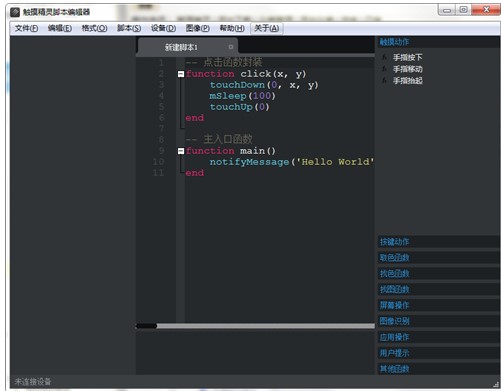Viewport: 501px width, 391px height.
Task: Maximize the 触摸精灵脚本编辑器 window
Action: click(x=463, y=10)
